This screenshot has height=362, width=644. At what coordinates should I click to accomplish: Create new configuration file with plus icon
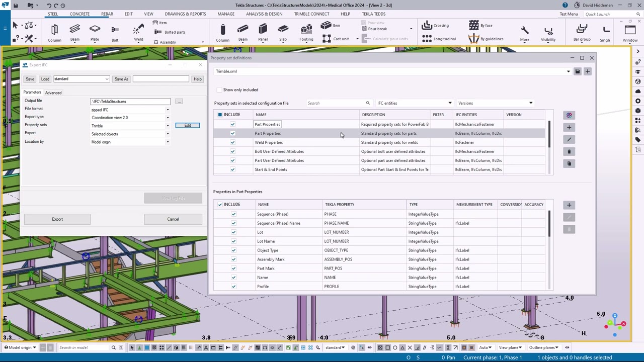(587, 71)
